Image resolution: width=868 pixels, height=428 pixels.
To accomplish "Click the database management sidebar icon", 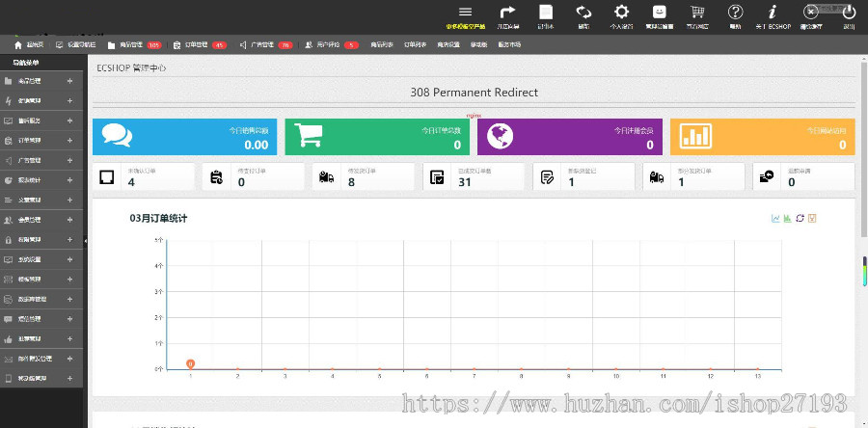I will pyautogui.click(x=8, y=299).
